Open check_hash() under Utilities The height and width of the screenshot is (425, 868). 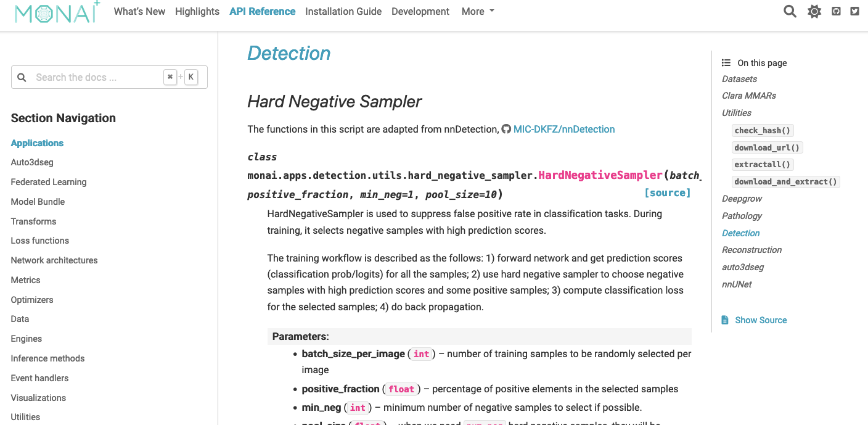pyautogui.click(x=762, y=130)
